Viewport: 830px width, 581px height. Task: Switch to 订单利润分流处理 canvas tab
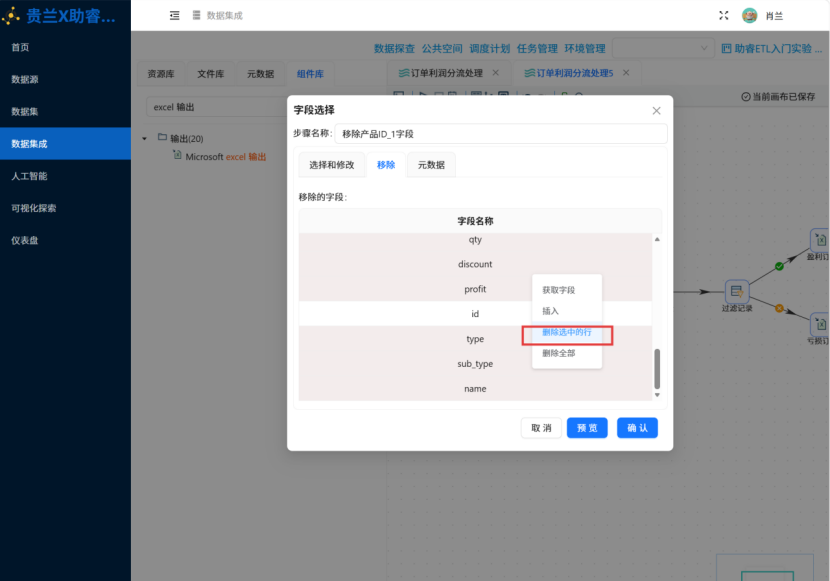(447, 73)
